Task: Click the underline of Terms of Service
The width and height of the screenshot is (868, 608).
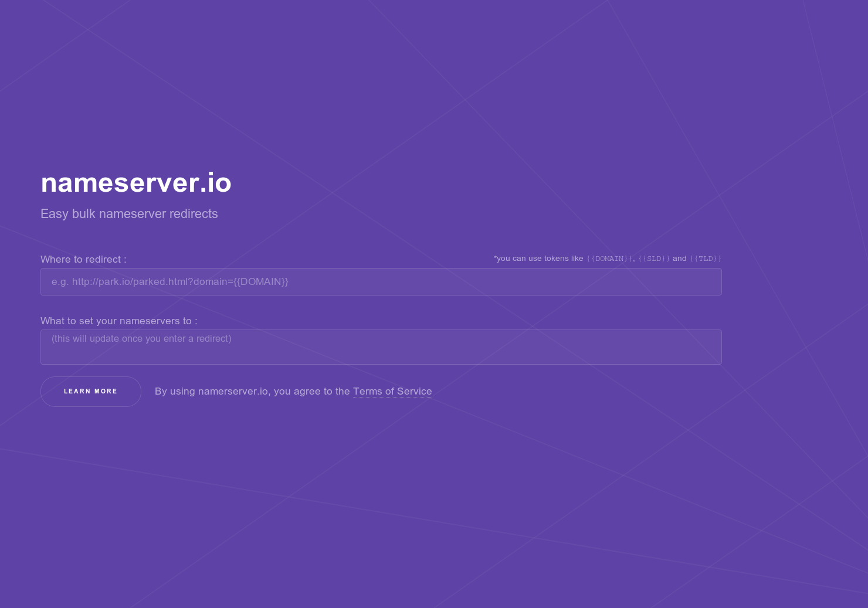Action: (392, 398)
